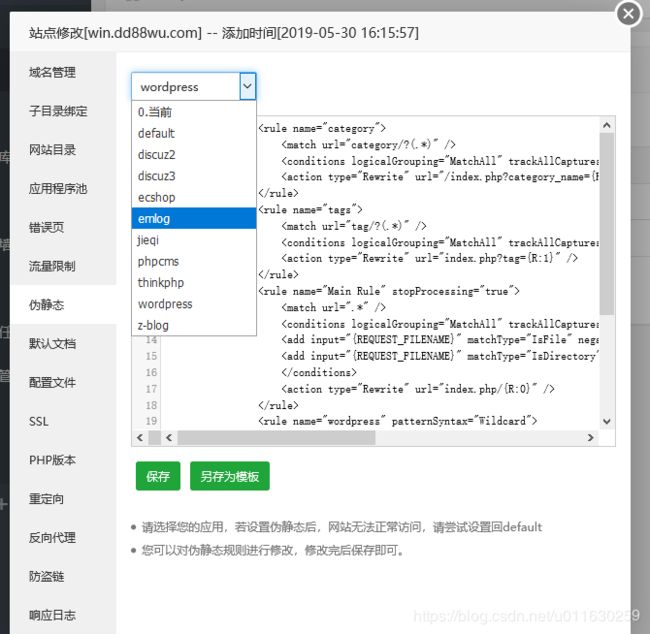Click the vertical scrollbar thumb in editor
The image size is (650, 634).
click(x=606, y=224)
